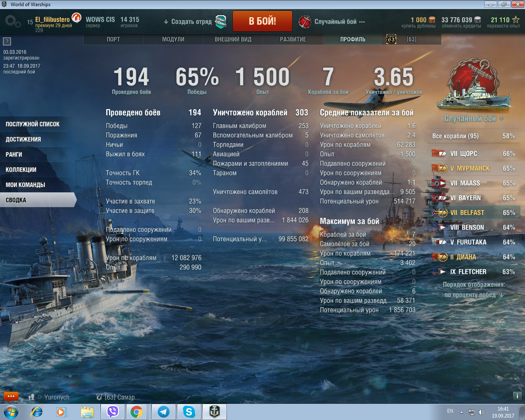Select the Все корабли (95) row
The width and height of the screenshot is (525, 420).
pyautogui.click(x=473, y=136)
